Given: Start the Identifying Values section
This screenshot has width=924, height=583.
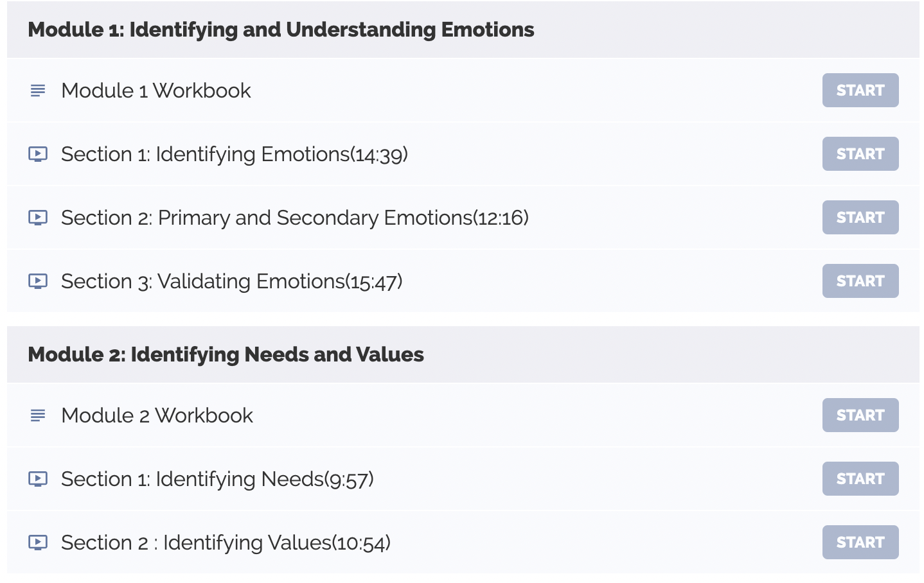Looking at the screenshot, I should 860,543.
